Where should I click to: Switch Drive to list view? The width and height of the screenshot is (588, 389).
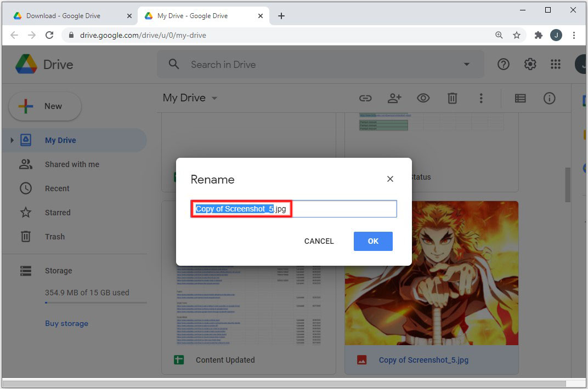tap(520, 98)
